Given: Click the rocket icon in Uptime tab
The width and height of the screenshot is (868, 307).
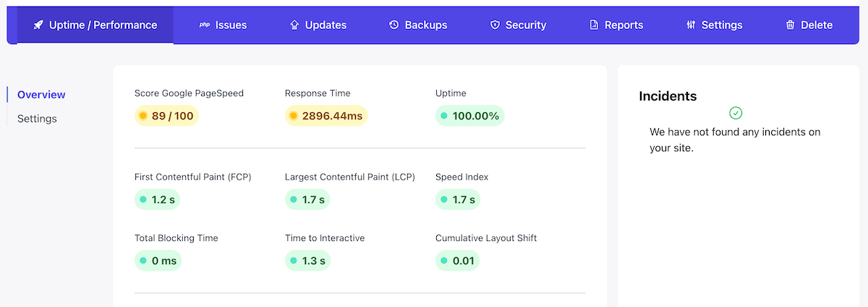Looking at the screenshot, I should pos(38,25).
